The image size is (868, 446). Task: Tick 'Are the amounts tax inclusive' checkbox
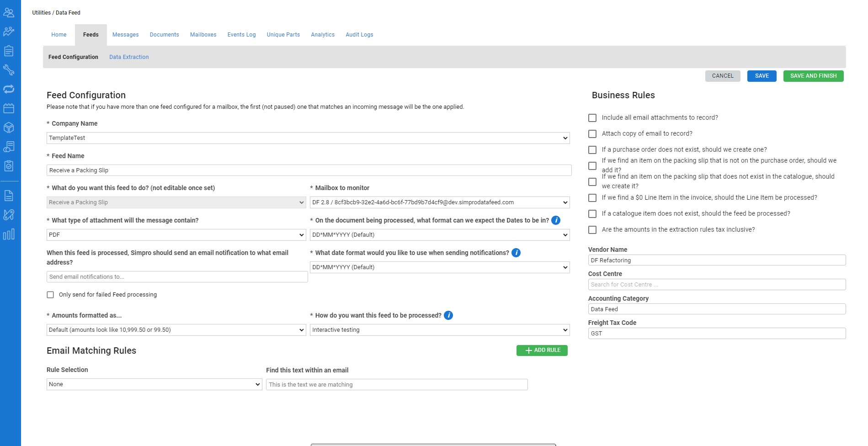click(x=592, y=230)
